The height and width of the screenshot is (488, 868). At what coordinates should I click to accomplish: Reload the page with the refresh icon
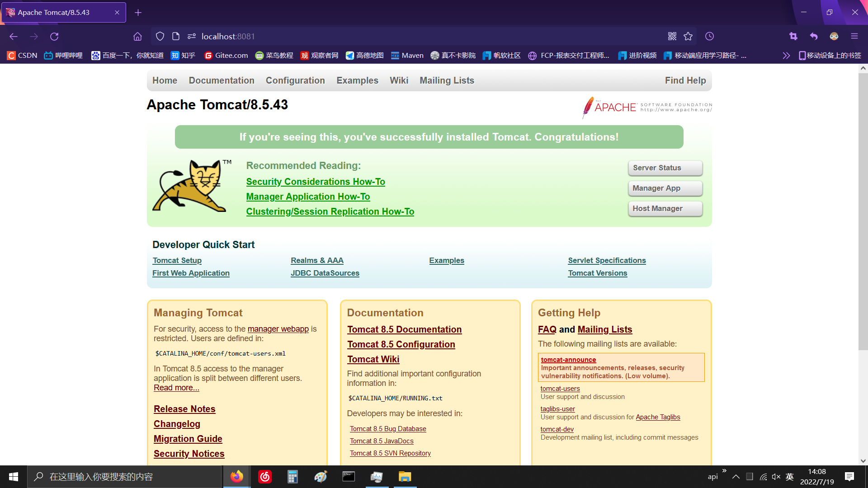[54, 36]
